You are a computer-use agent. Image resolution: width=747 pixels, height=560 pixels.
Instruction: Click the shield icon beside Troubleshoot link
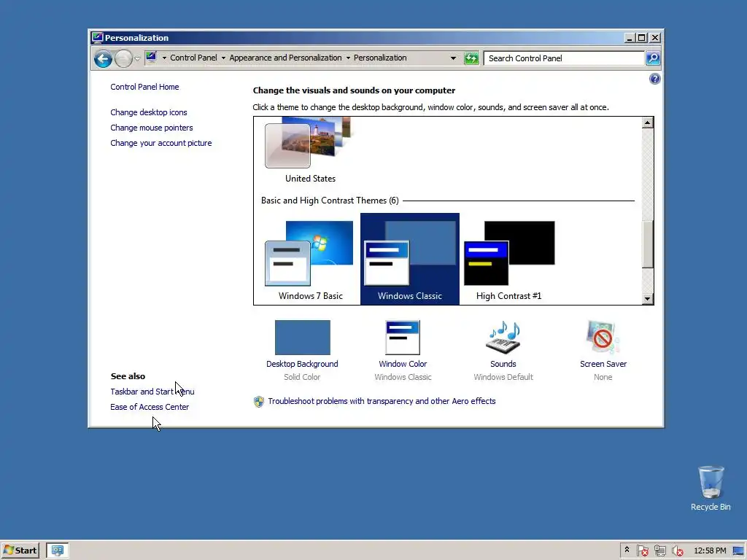(259, 402)
